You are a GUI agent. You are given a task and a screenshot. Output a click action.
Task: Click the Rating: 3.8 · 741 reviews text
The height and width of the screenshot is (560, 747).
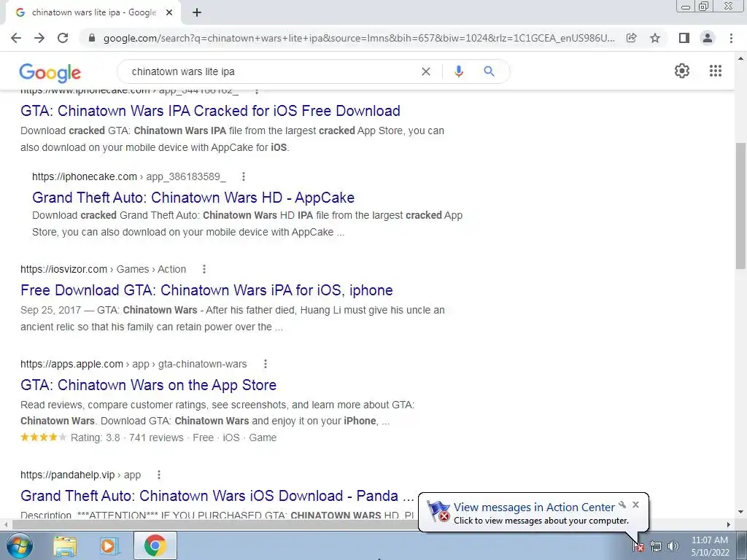[127, 437]
